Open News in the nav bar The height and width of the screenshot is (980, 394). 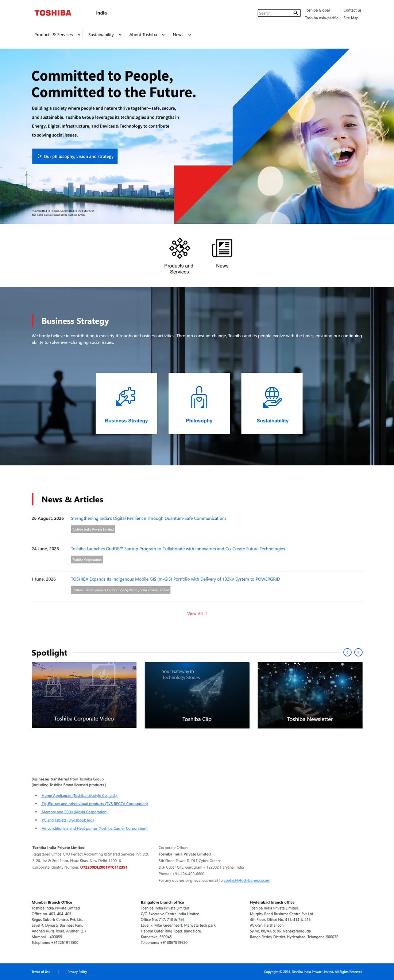[x=178, y=35]
